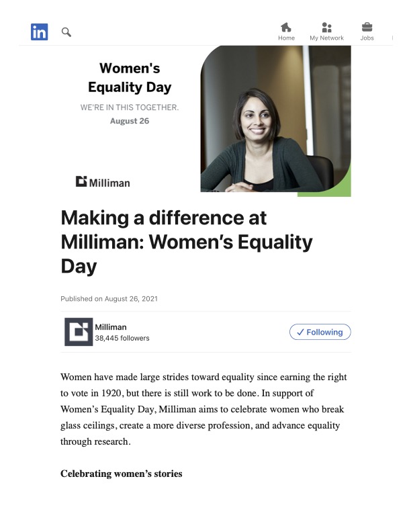Click the LinkedIn logo
Screen dimensions: 411x532
pos(39,32)
